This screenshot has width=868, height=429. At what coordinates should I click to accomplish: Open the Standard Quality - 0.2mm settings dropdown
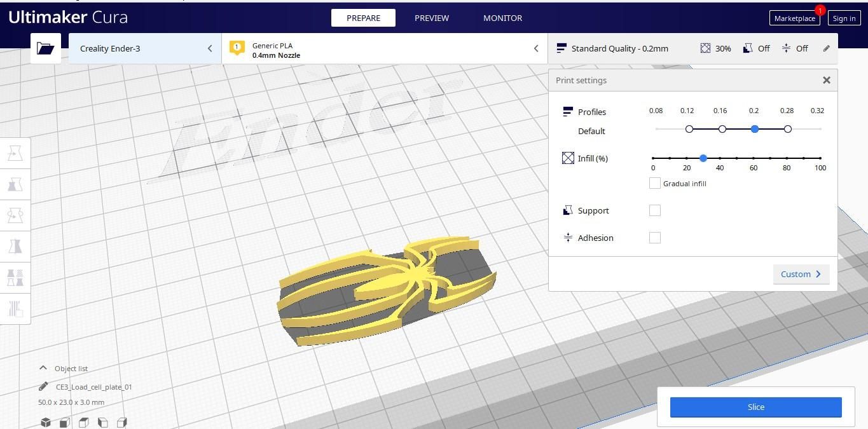click(692, 48)
